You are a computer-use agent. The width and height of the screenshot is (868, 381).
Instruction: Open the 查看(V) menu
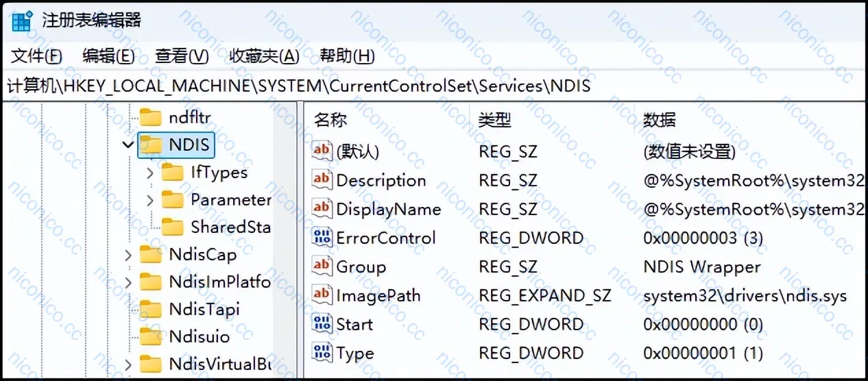point(182,56)
